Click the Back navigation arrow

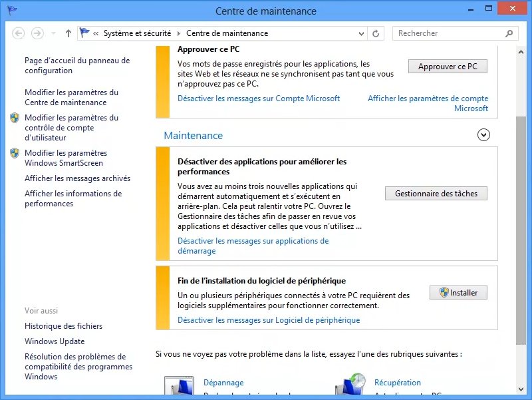click(19, 33)
